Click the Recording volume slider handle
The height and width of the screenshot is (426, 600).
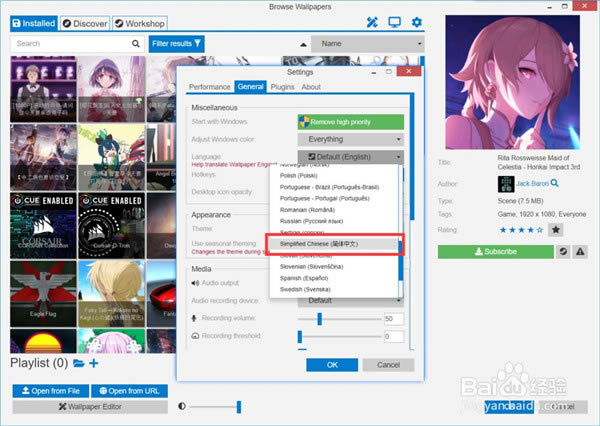click(320, 319)
